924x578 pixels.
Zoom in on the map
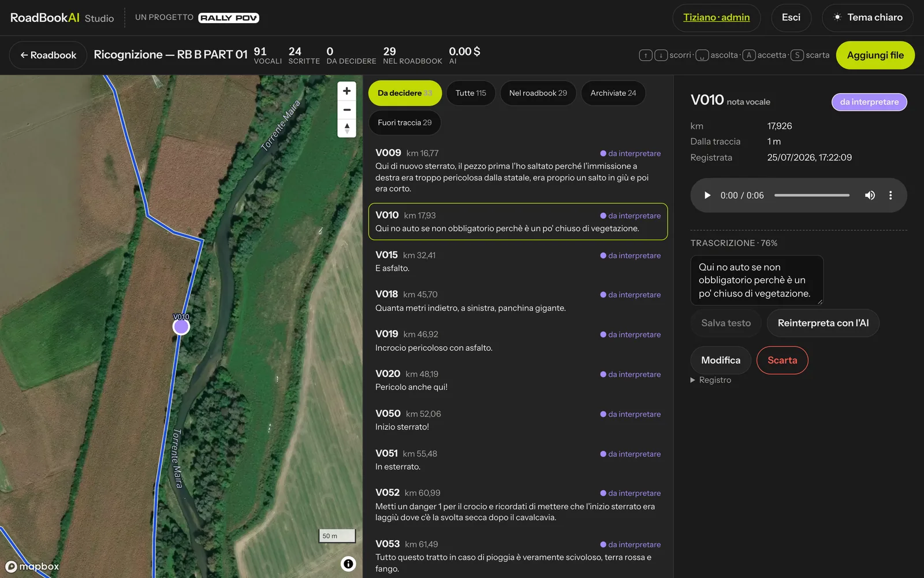[x=346, y=91]
